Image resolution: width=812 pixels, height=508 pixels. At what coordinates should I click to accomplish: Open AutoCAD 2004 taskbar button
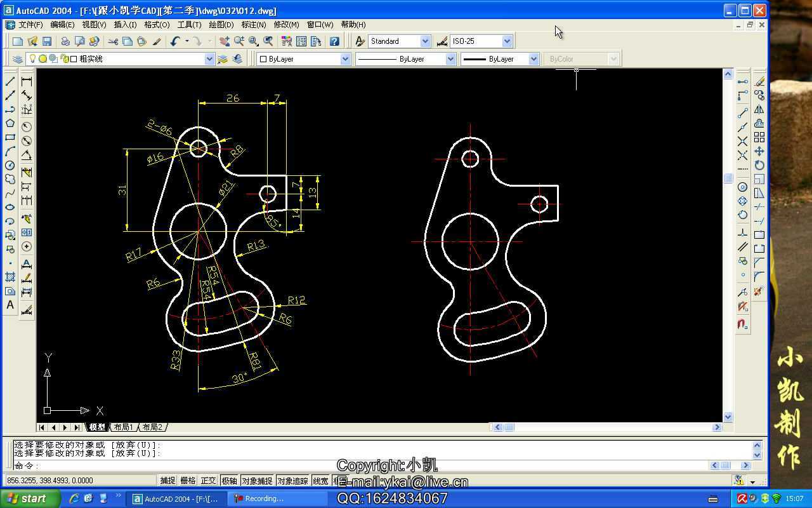pyautogui.click(x=175, y=498)
